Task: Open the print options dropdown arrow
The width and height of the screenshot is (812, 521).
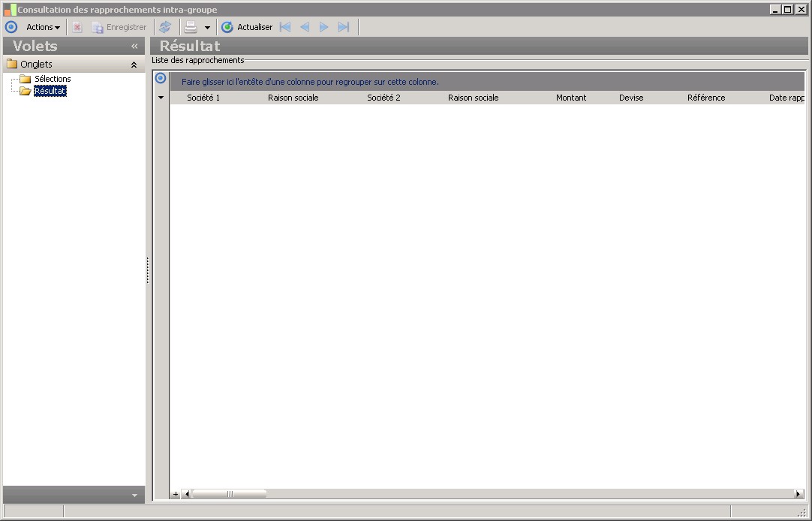Action: pyautogui.click(x=207, y=28)
